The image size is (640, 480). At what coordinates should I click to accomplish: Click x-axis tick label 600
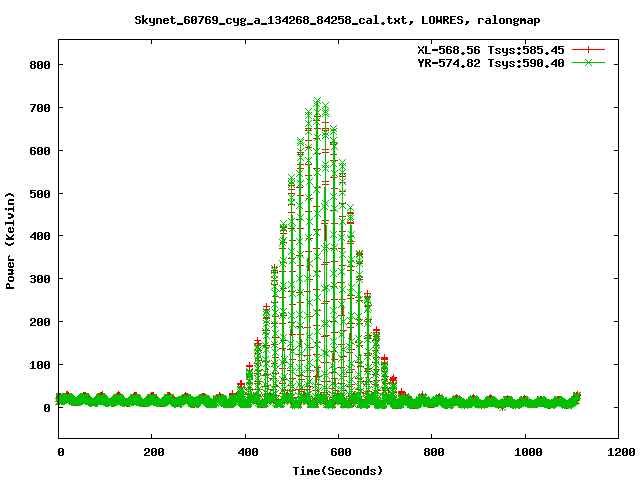pyautogui.click(x=341, y=452)
